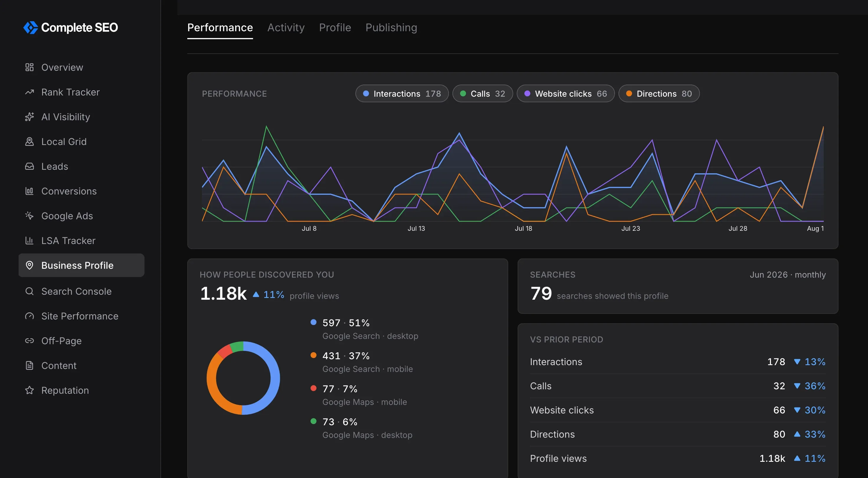
Task: Toggle the Calls series chip
Action: (483, 94)
